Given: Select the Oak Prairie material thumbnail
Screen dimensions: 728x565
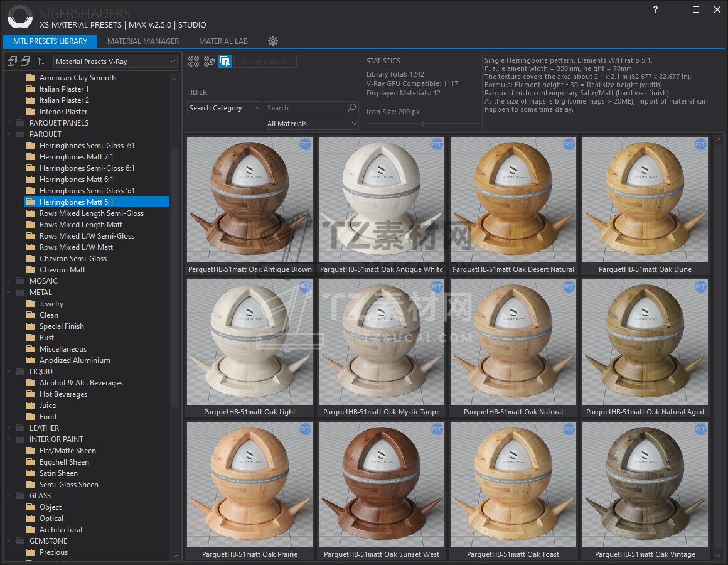Looking at the screenshot, I should (250, 485).
